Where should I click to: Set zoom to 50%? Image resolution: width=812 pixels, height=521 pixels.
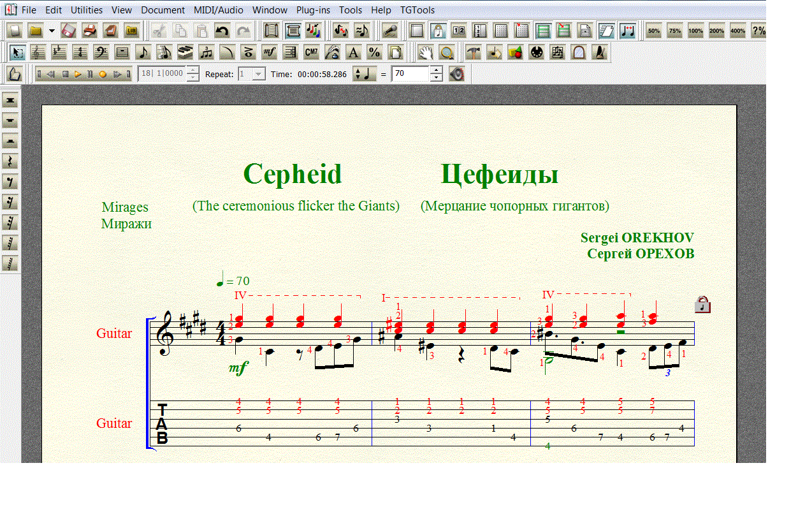click(x=654, y=31)
